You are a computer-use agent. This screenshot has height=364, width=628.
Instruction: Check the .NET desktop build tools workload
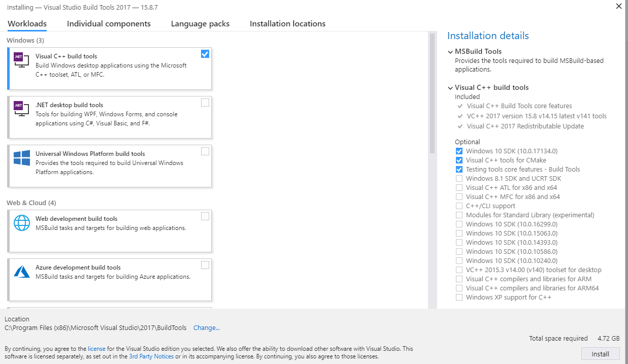tap(205, 103)
